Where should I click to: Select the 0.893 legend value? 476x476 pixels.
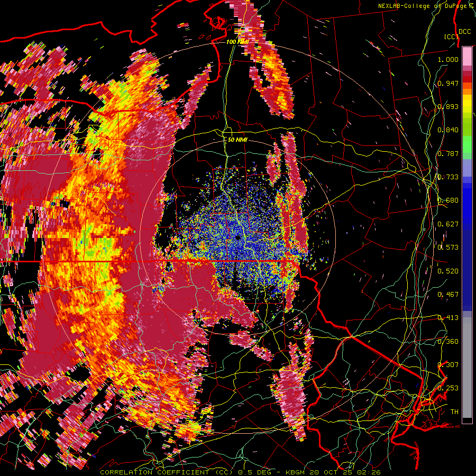point(448,106)
